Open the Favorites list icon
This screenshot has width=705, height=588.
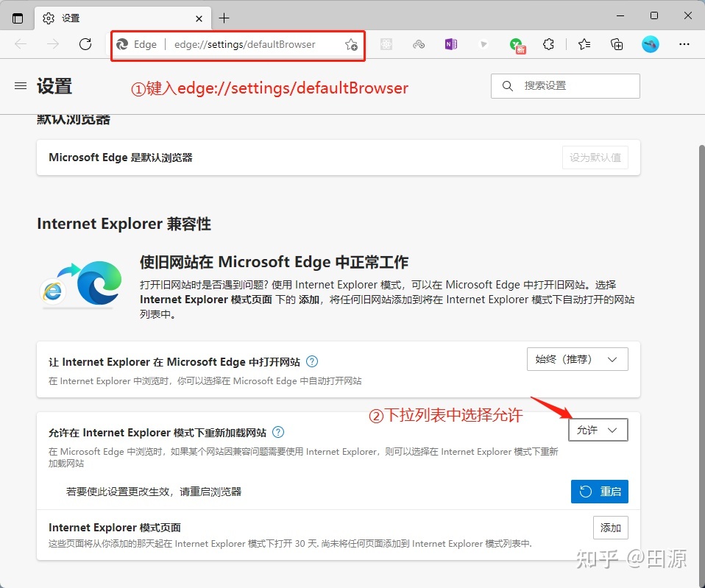click(584, 44)
